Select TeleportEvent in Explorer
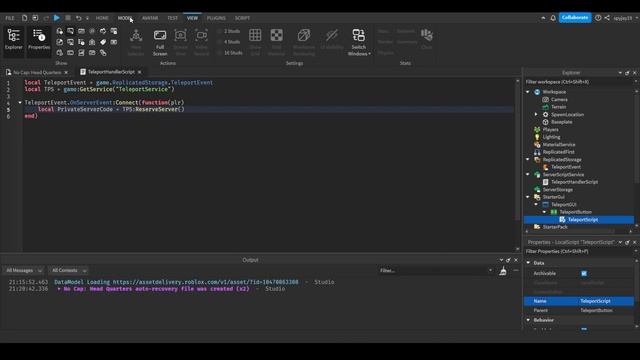 (x=565, y=167)
